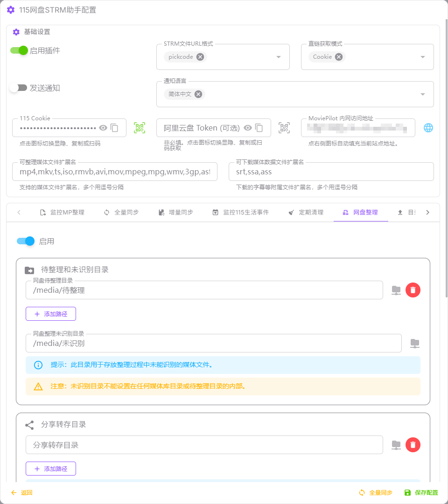Enable the 发送通知 switch
The width and height of the screenshot is (448, 504).
point(19,88)
